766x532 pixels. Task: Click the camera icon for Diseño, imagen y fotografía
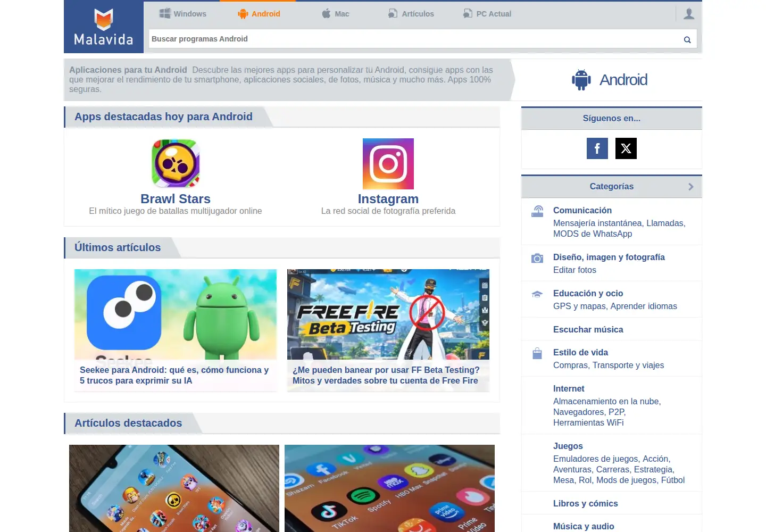(x=537, y=258)
